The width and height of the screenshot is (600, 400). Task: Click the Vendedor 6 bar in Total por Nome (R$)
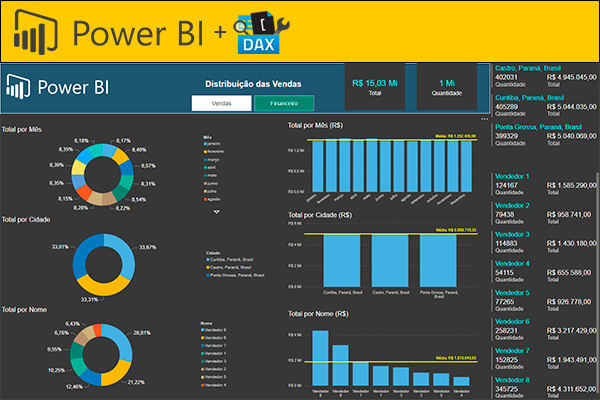coord(341,365)
